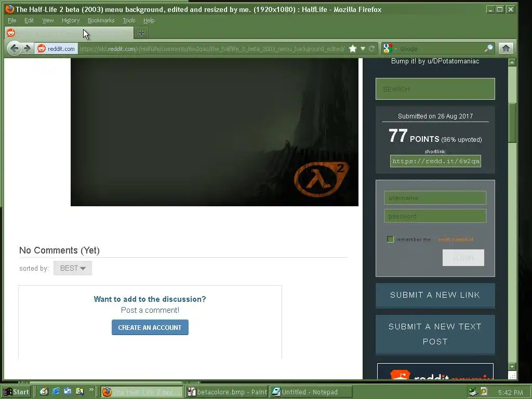532x399 pixels.
Task: Click the CREATE AN ACCOUNT button
Action: click(150, 327)
